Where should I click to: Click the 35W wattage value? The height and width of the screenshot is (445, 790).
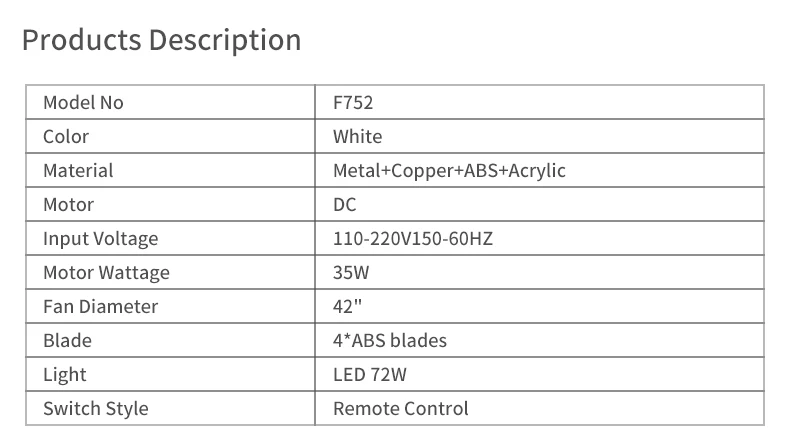[350, 272]
